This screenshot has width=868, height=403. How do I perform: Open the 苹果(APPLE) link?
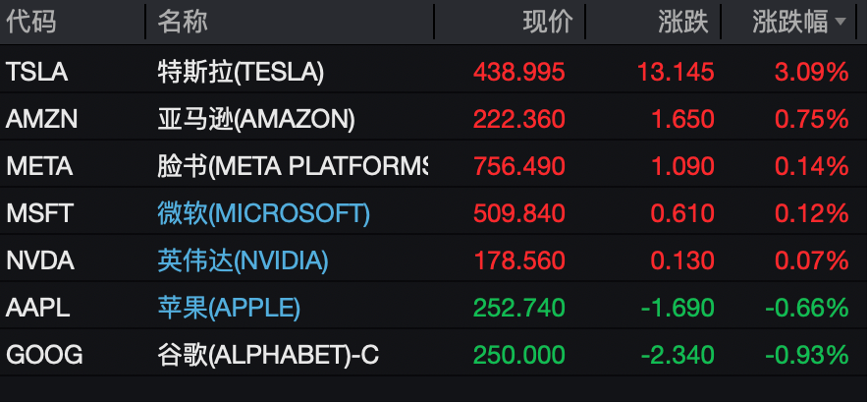tap(229, 308)
